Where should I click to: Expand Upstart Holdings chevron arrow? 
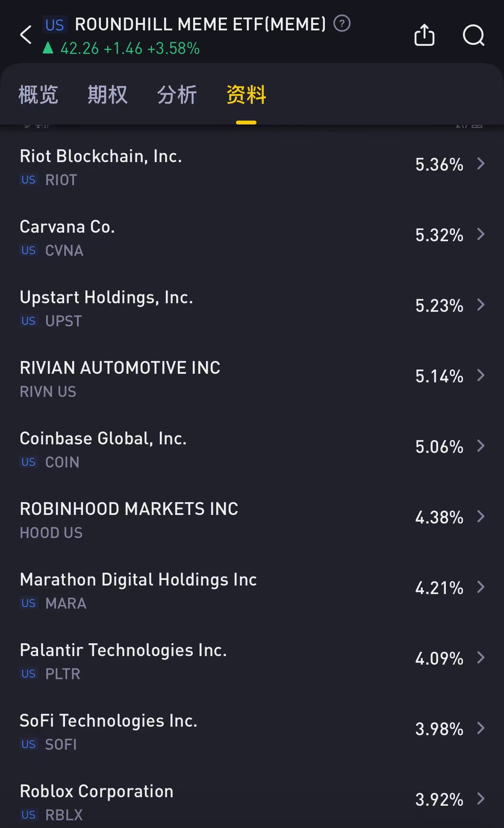481,305
